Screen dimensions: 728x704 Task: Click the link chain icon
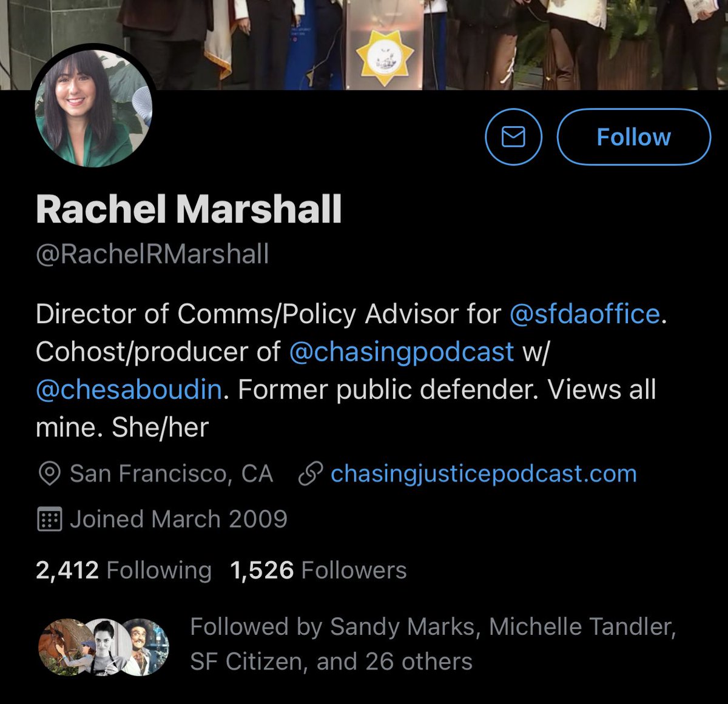click(x=310, y=474)
